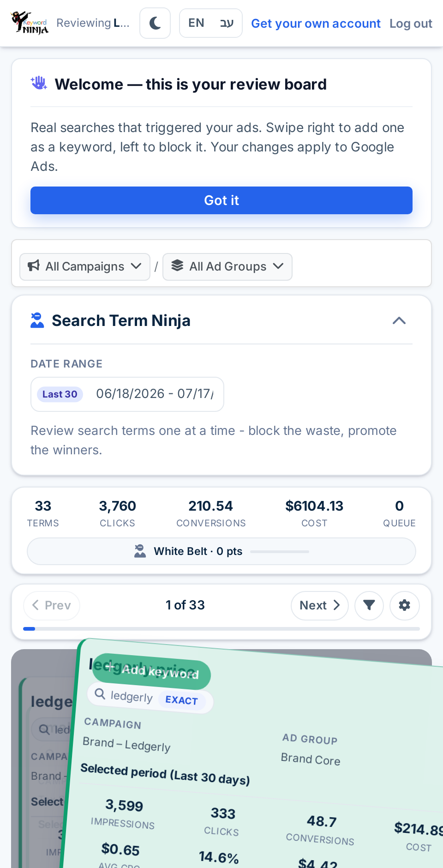Click the ledgerly EXACT keyword chip
The width and height of the screenshot is (443, 868).
coord(150,698)
